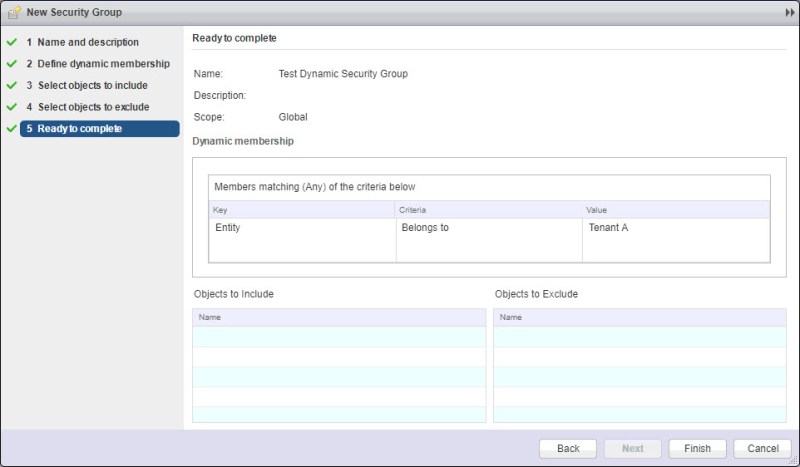Click green checkmark beside Define dynamic membership

pyautogui.click(x=12, y=64)
